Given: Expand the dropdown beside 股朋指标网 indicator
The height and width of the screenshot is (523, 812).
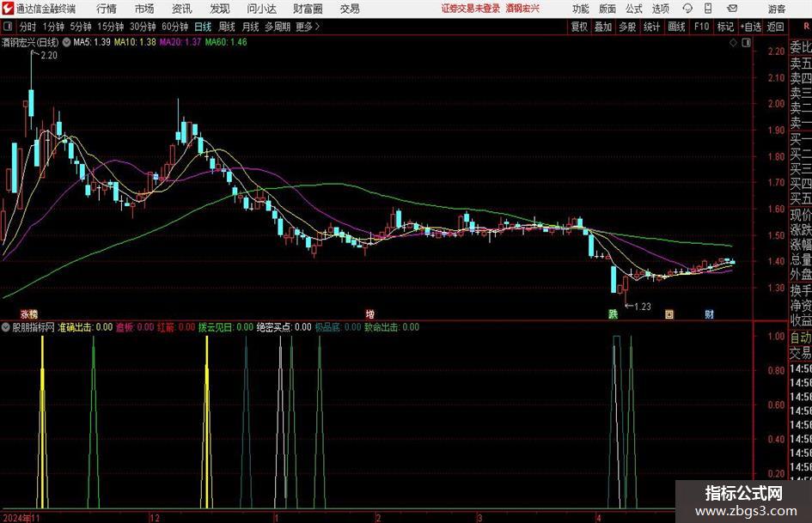Looking at the screenshot, I should [6, 327].
